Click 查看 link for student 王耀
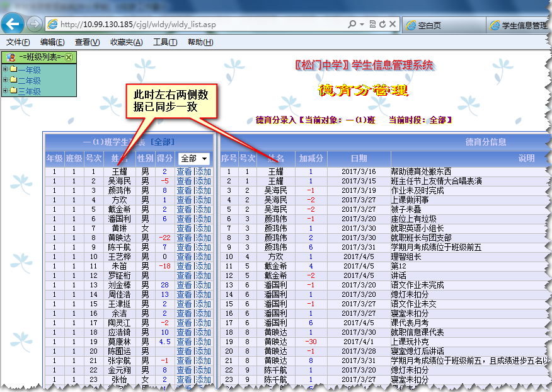Viewport: 552px width, 392px height. pos(184,171)
